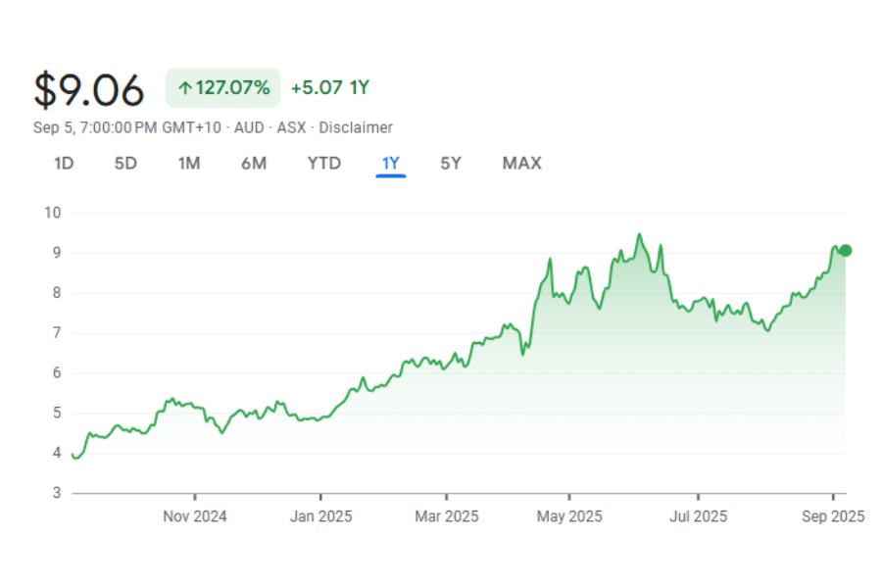The image size is (882, 588).
Task: Switch the chart to 5Y
Action: [451, 164]
